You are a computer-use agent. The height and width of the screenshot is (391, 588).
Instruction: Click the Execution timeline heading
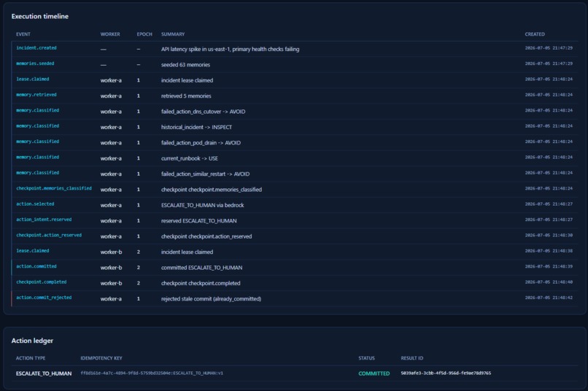(39, 16)
